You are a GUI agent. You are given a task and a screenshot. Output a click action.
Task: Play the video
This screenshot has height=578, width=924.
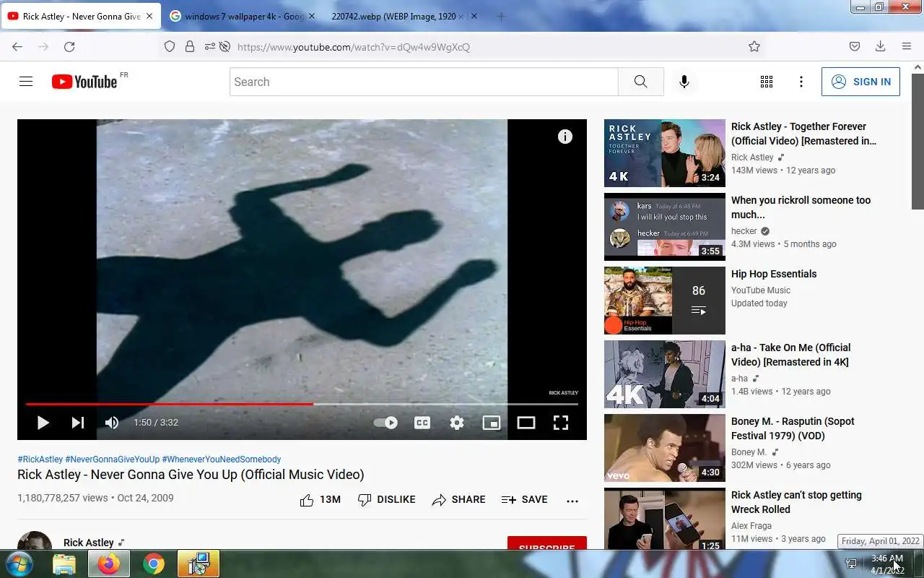[43, 423]
